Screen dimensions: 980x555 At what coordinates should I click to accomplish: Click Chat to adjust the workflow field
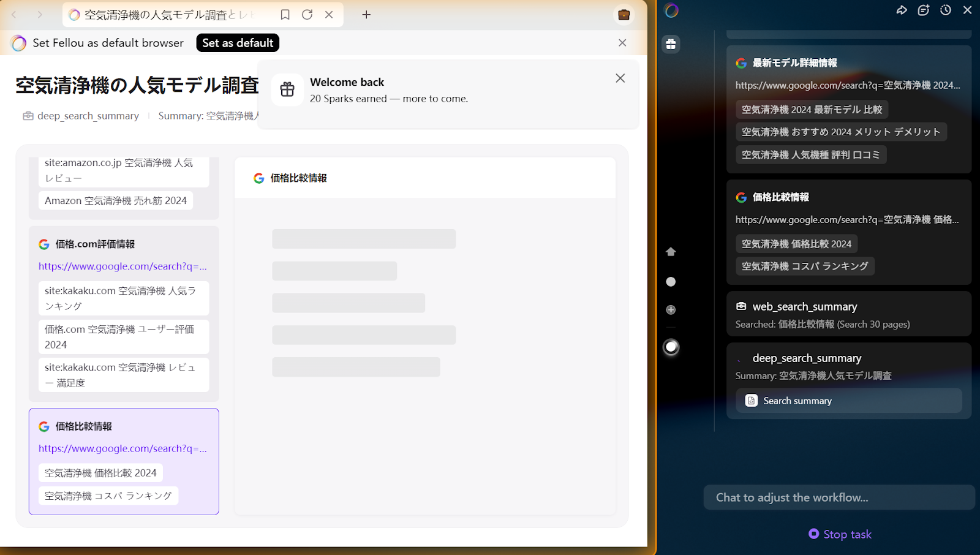pyautogui.click(x=838, y=497)
